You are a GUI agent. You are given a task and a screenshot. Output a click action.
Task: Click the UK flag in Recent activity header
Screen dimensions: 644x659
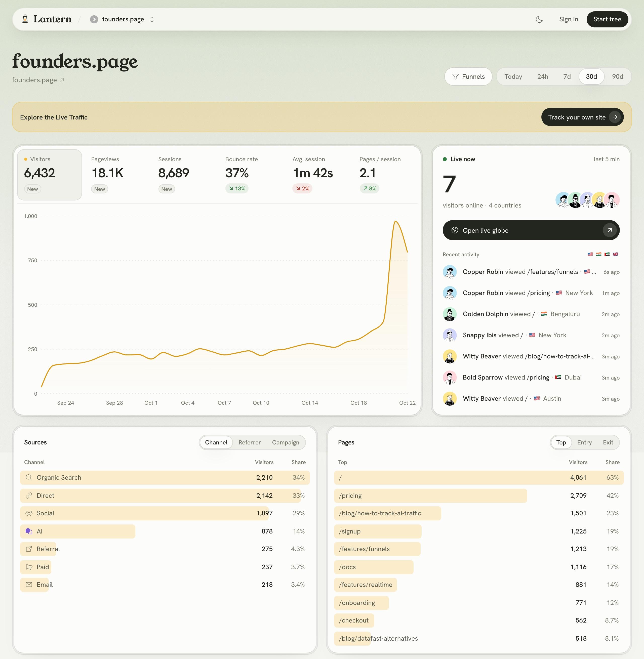click(615, 254)
